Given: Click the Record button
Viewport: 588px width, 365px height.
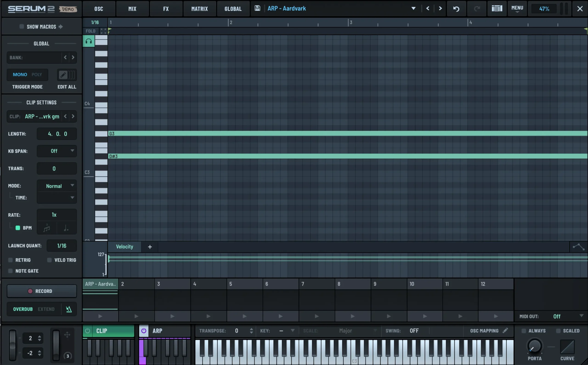Looking at the screenshot, I should [x=42, y=291].
